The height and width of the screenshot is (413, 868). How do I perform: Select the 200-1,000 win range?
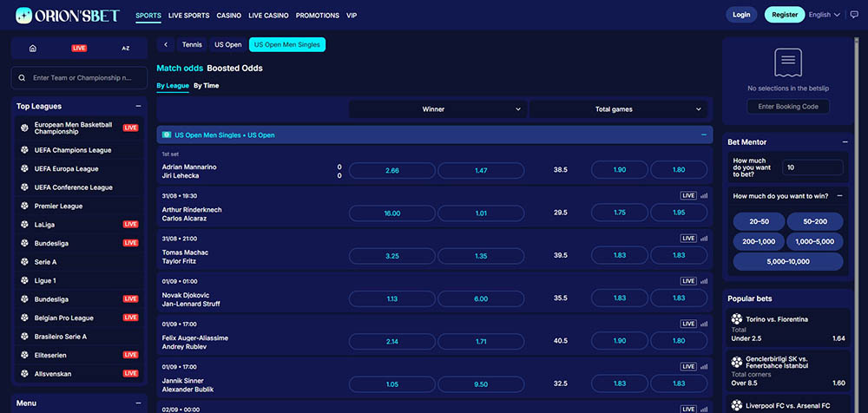[x=759, y=241]
